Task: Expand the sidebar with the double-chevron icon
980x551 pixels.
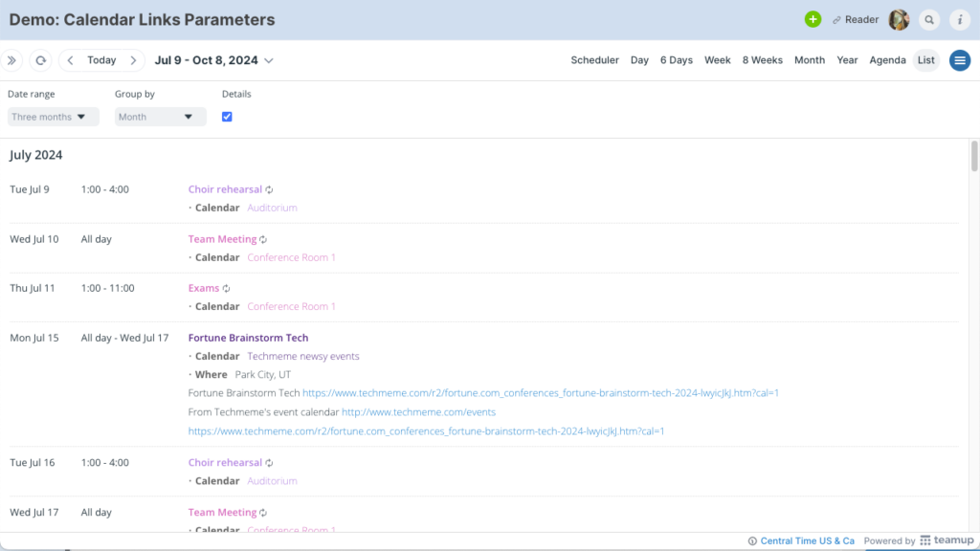Action: click(x=11, y=59)
